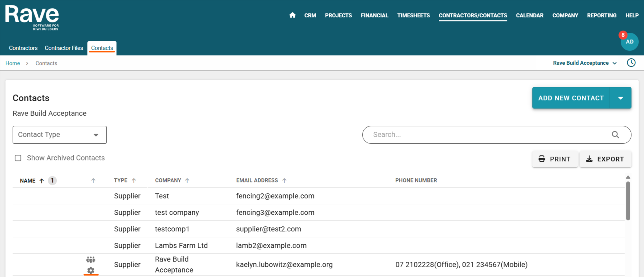Click the PRINT button

[x=555, y=159]
